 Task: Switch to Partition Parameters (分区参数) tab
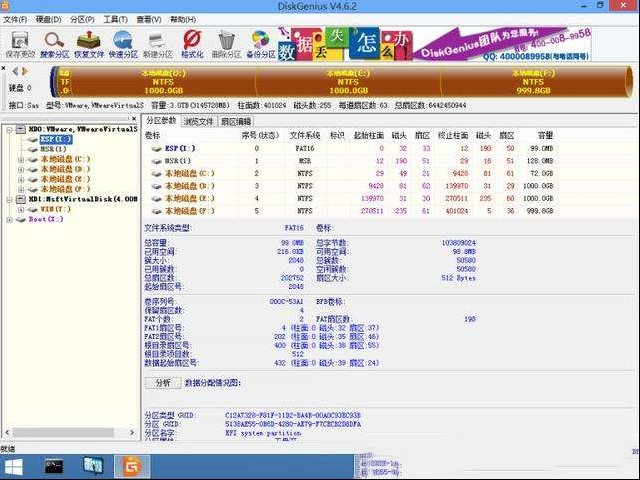tap(161, 121)
